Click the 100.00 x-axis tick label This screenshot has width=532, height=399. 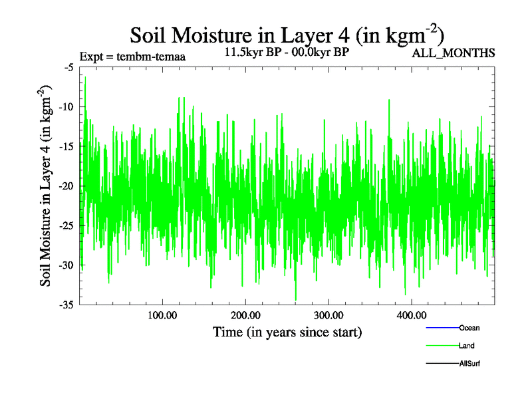(162, 315)
